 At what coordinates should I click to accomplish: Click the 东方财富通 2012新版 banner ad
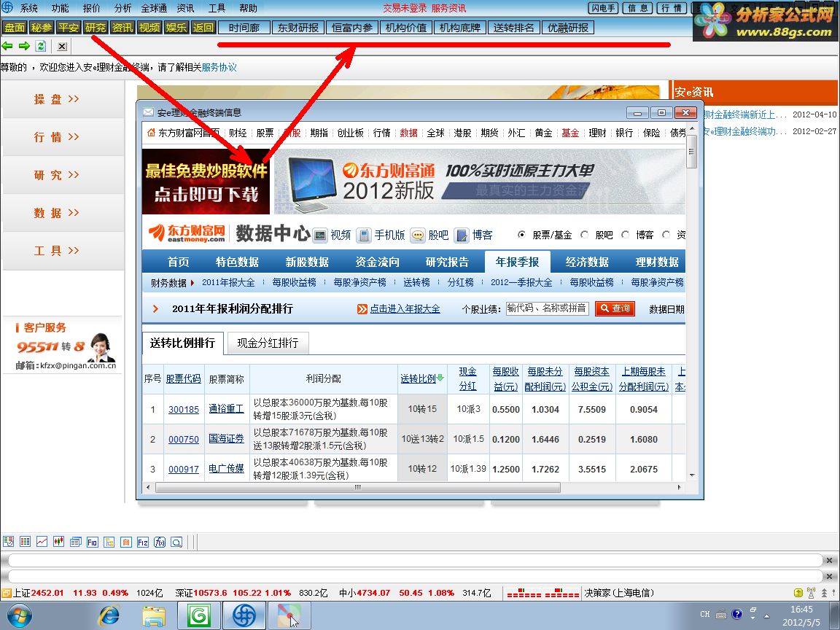coord(480,182)
